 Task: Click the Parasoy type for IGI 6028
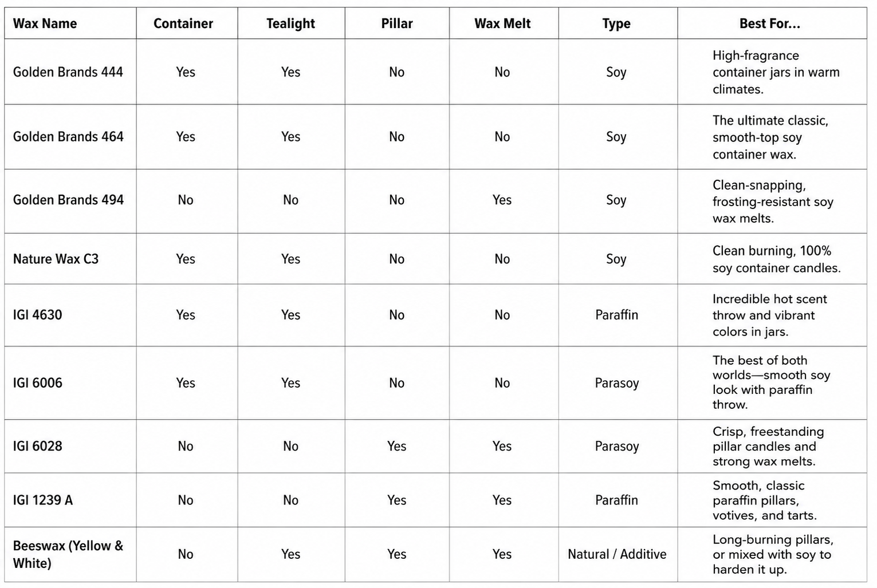(x=616, y=446)
